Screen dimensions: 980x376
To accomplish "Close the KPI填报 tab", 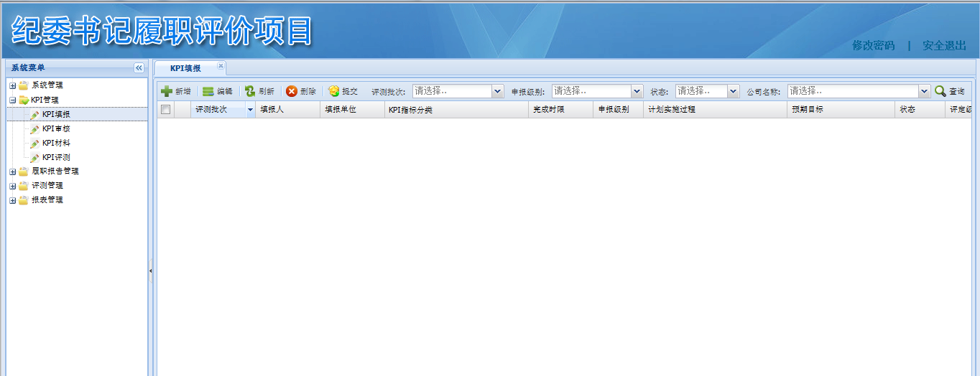I will (x=221, y=66).
